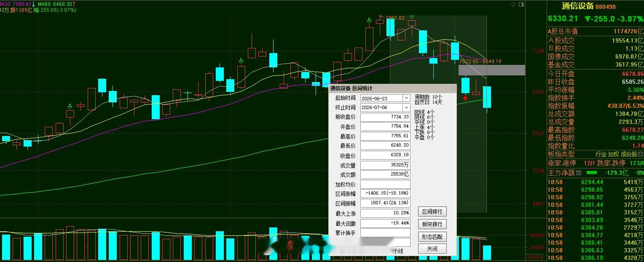
Task: Close the 区间统计 dialog with the X icon
Action: (453, 88)
